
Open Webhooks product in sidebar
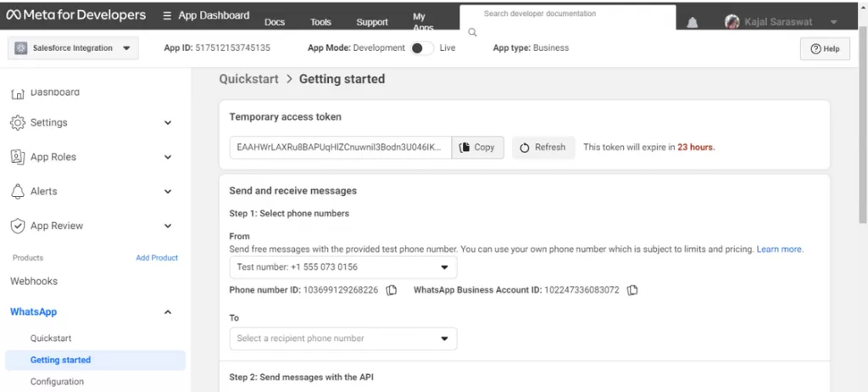tap(34, 281)
